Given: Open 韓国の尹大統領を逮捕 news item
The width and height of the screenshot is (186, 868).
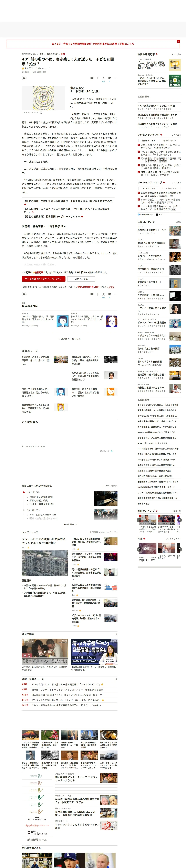Looking at the screenshot, I should click(41, 497).
